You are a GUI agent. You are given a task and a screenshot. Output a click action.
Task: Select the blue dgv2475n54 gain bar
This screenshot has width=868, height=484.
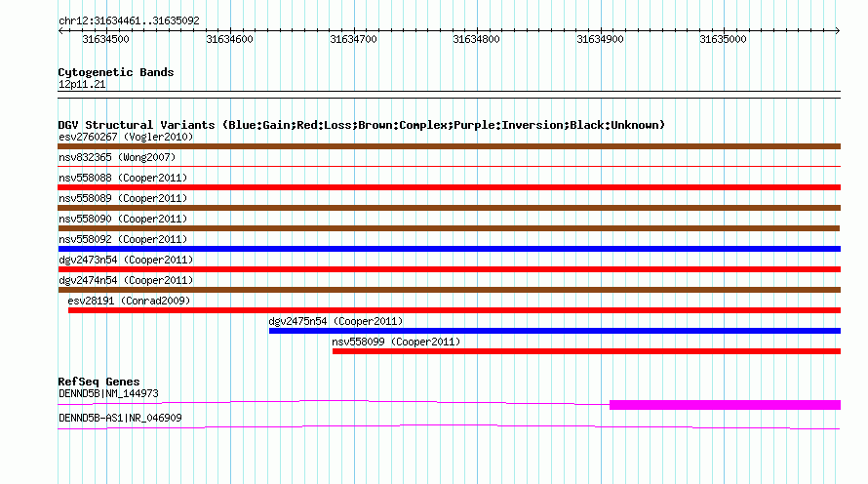(x=555, y=331)
